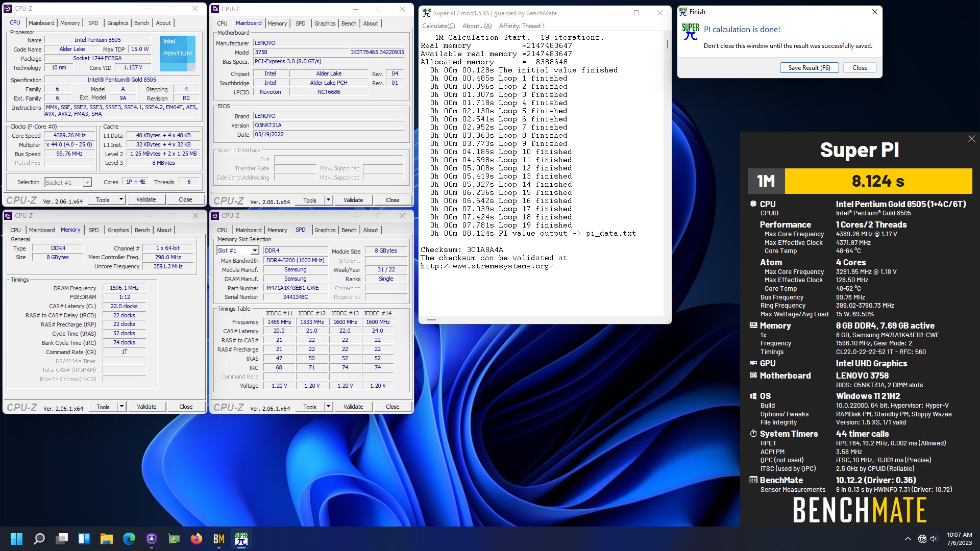Click Tools button in Mainboard window
980x551 pixels.
pyautogui.click(x=310, y=200)
